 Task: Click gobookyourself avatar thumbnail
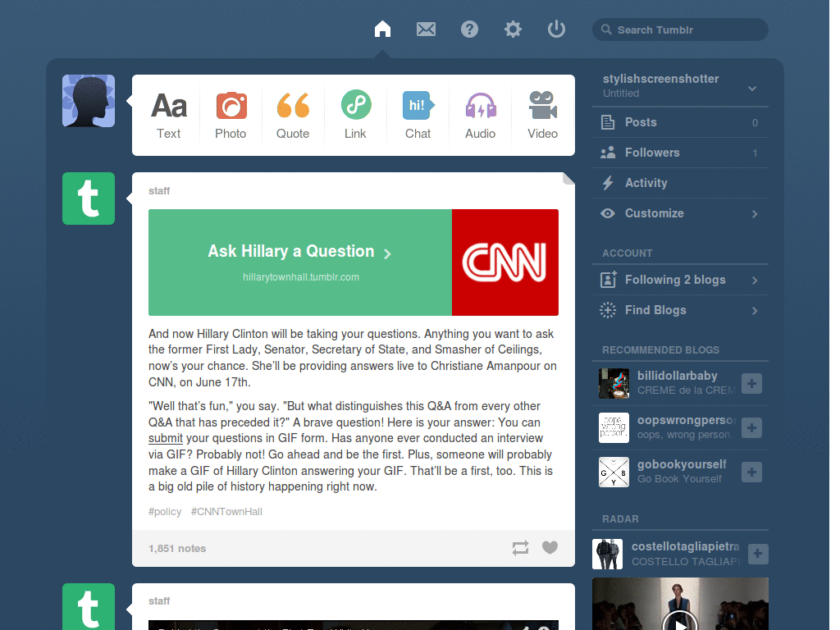(x=614, y=472)
